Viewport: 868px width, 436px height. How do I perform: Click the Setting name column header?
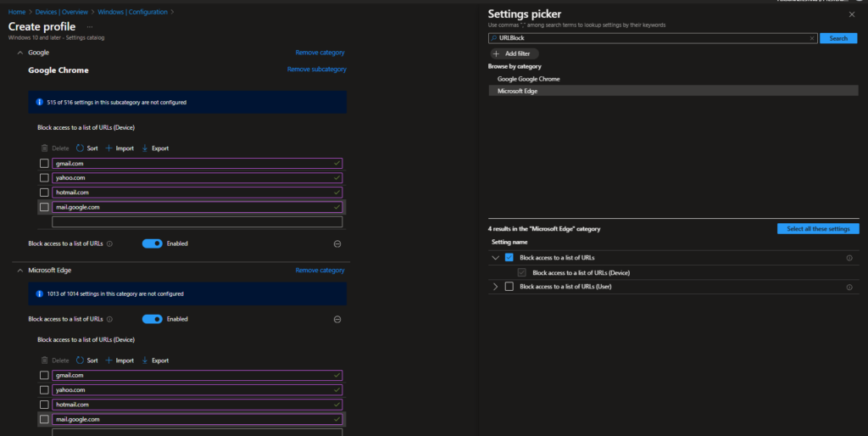(509, 242)
